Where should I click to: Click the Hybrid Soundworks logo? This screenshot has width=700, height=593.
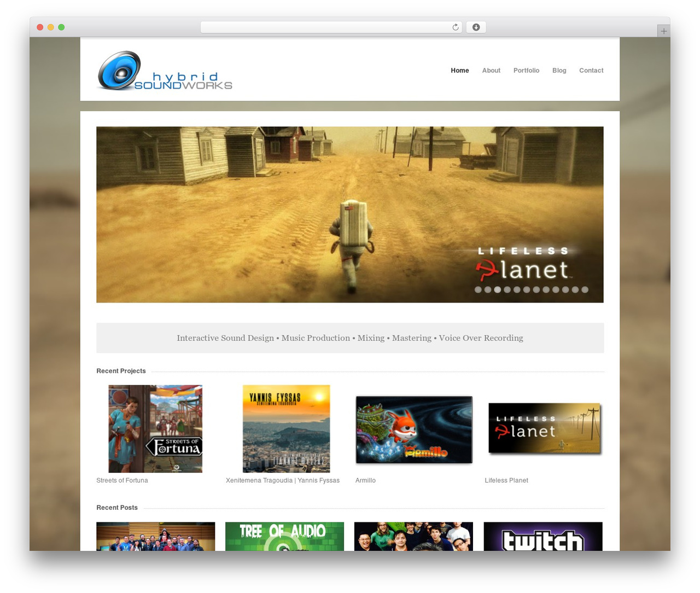pos(165,71)
